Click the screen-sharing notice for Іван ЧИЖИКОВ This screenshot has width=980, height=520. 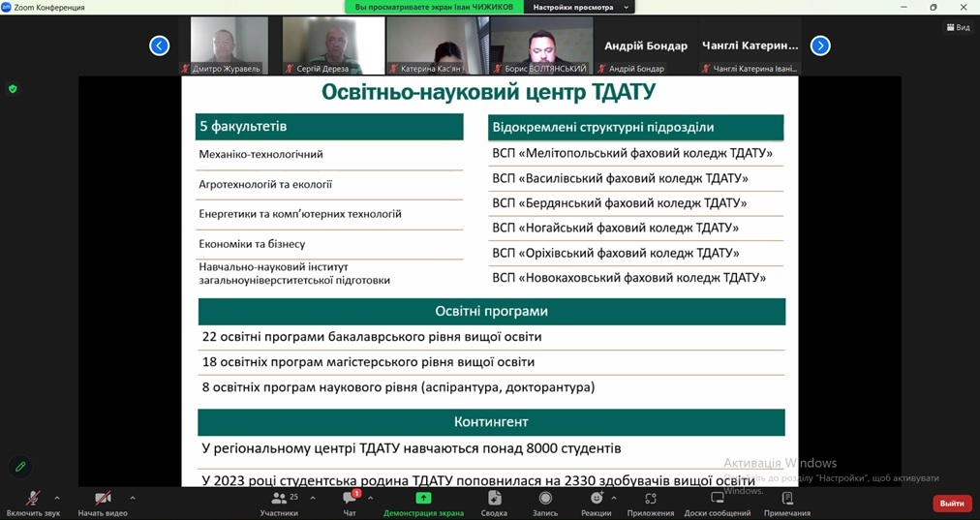[435, 8]
